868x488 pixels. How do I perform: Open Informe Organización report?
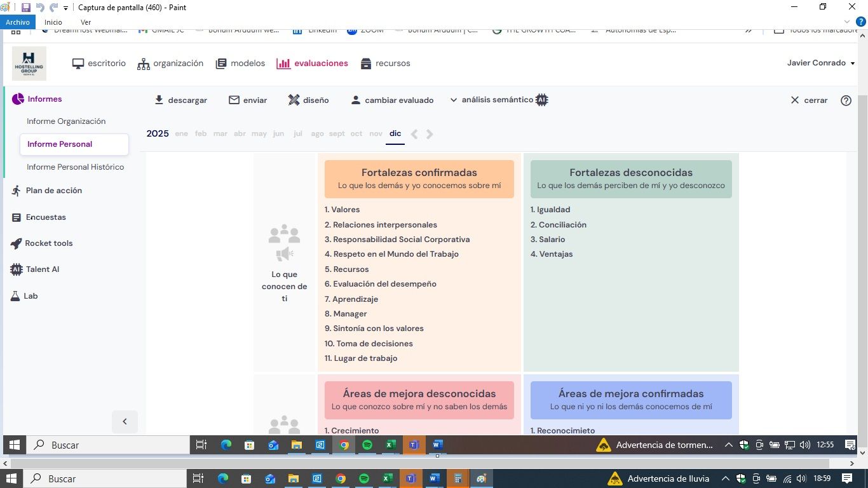tap(66, 121)
